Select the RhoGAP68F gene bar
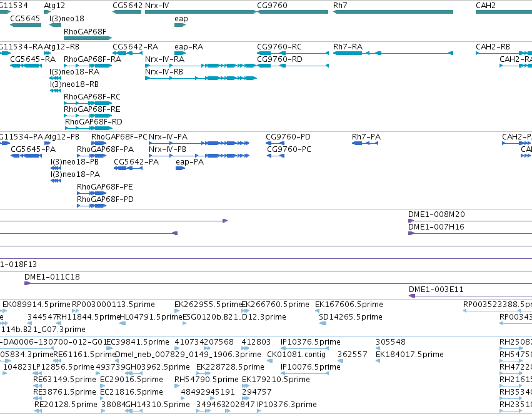 pyautogui.click(x=88, y=38)
